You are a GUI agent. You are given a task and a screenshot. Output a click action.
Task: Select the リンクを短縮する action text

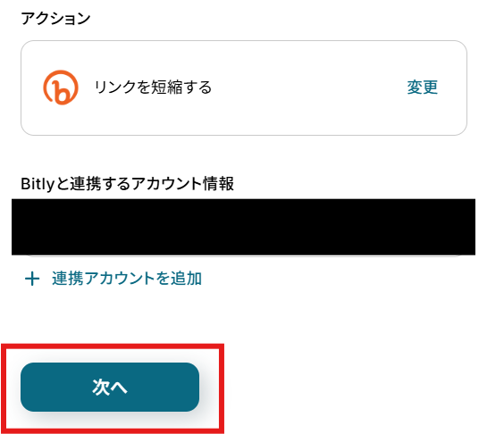(153, 88)
